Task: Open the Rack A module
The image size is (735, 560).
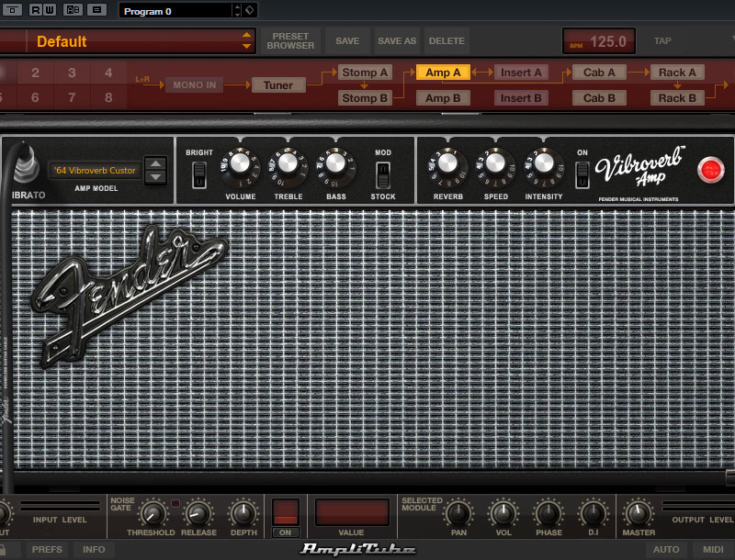Action: [x=677, y=73]
